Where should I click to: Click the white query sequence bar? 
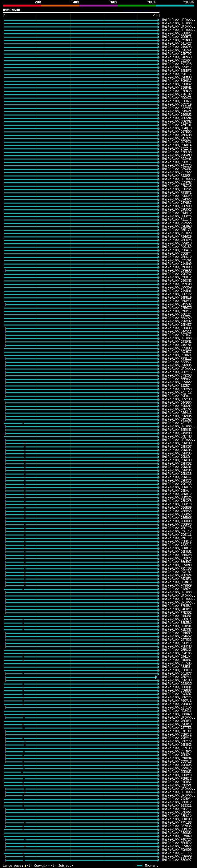point(81,12)
